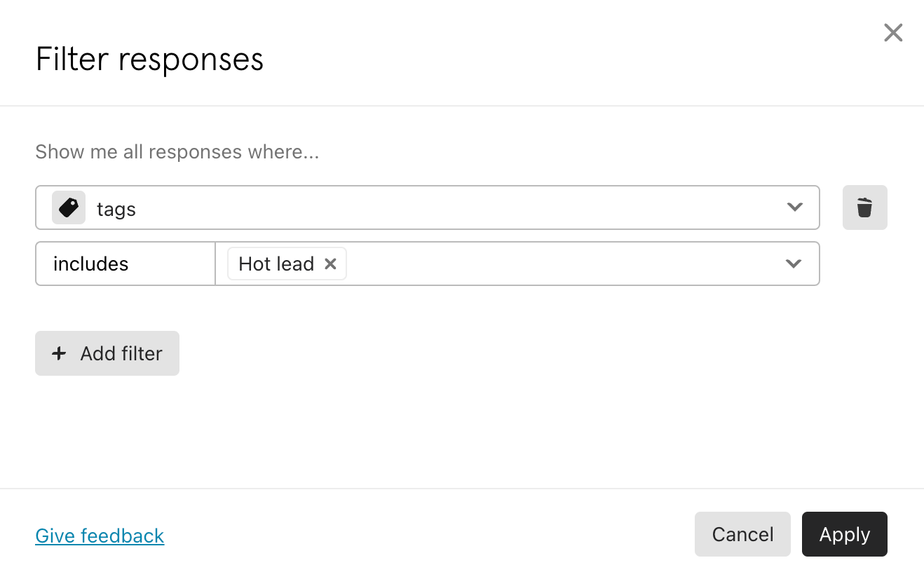Expand the tags field chevron arrow
924x572 pixels.
coord(794,207)
